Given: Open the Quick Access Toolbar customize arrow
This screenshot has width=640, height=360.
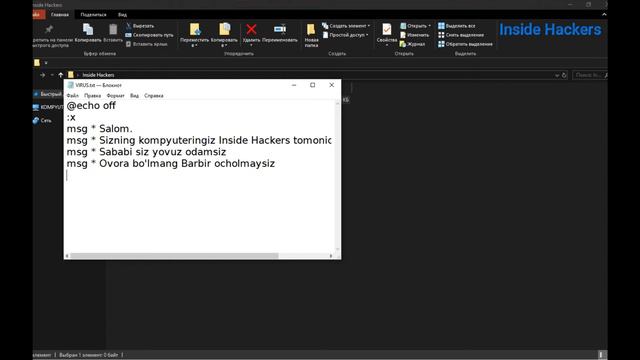Looking at the screenshot, I should (x=46, y=63).
